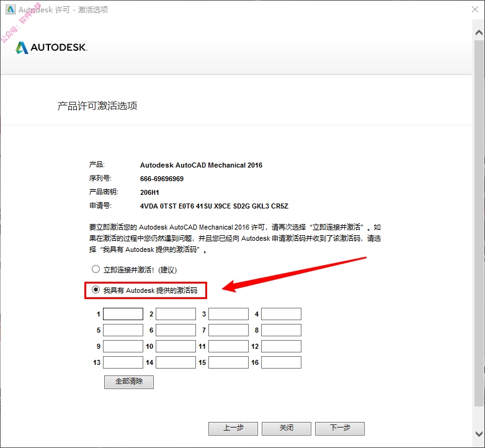Click activation code field 14
The width and height of the screenshot is (485, 448).
[176, 362]
